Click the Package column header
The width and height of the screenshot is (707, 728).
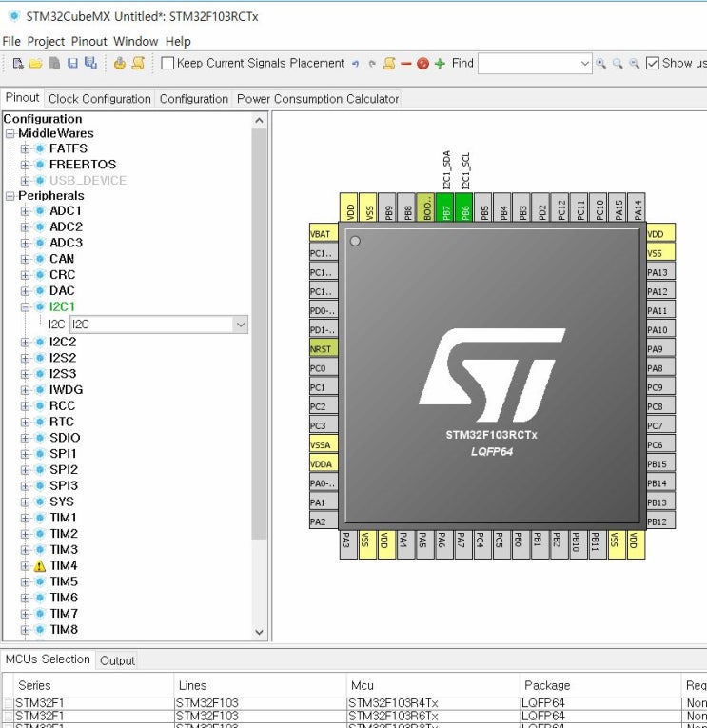599,685
